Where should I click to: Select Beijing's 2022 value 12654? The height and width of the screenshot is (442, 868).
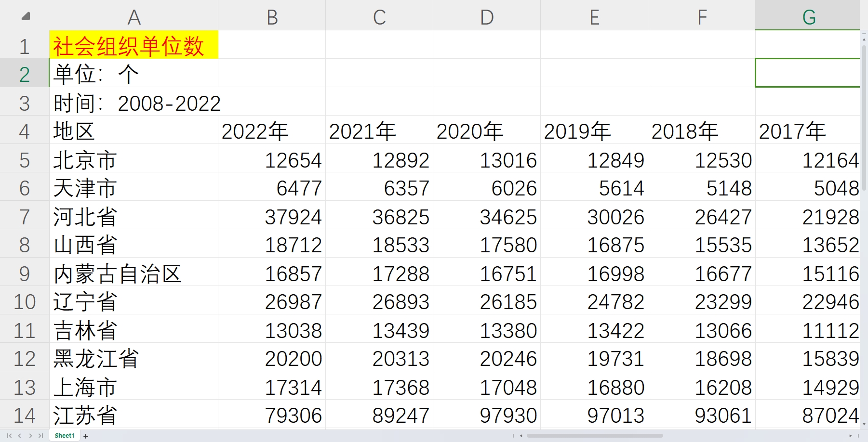click(x=272, y=160)
